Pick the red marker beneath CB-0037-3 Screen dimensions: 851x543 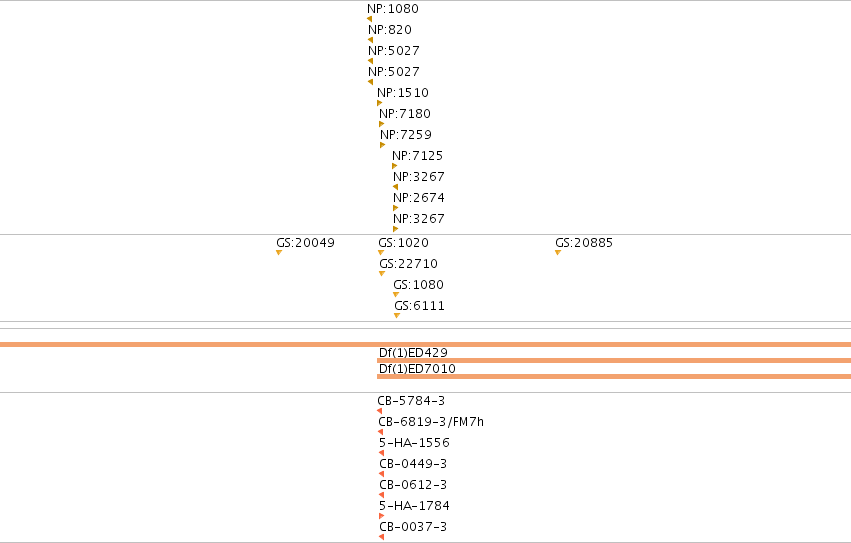click(382, 537)
